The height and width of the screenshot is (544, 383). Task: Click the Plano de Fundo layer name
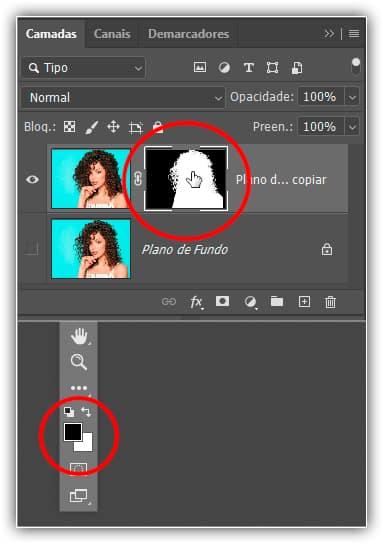pos(185,249)
